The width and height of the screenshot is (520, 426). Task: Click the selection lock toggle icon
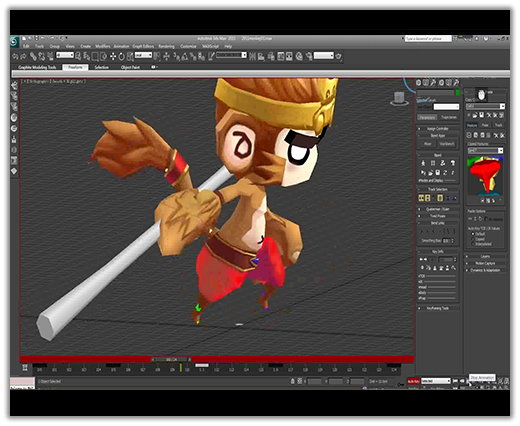click(x=293, y=381)
